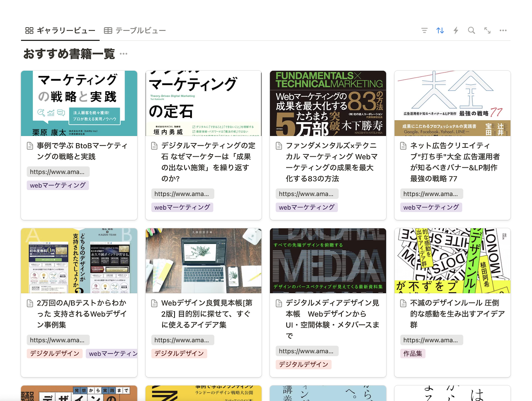
Task: Click the Amazon URL on the ネット広告クリエイティブ card
Action: point(432,194)
